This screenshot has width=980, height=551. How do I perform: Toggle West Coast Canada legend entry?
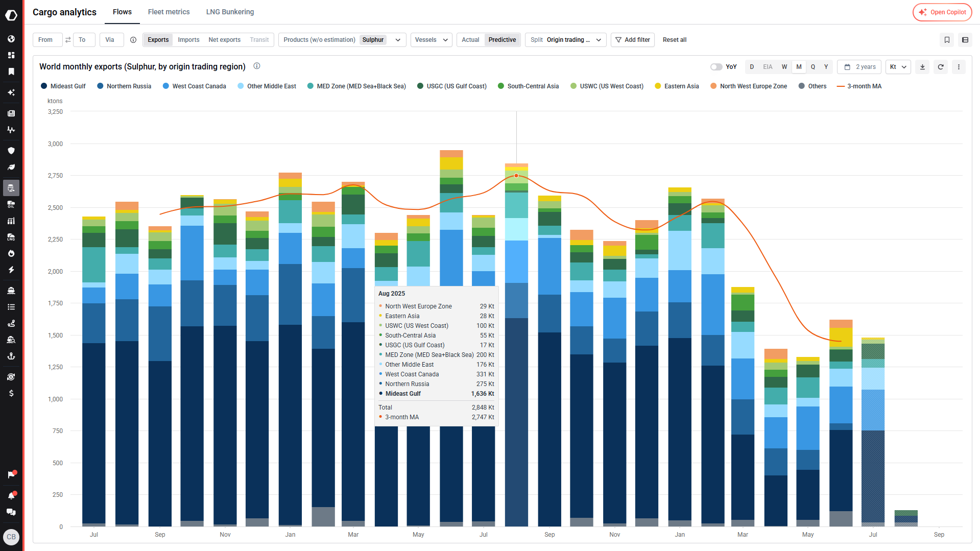(194, 86)
